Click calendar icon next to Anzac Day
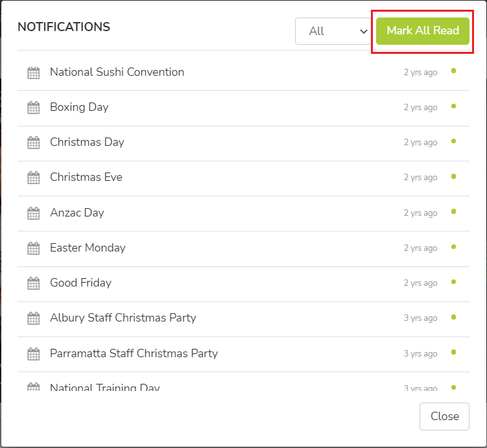Image resolution: width=487 pixels, height=448 pixels. pyautogui.click(x=34, y=213)
